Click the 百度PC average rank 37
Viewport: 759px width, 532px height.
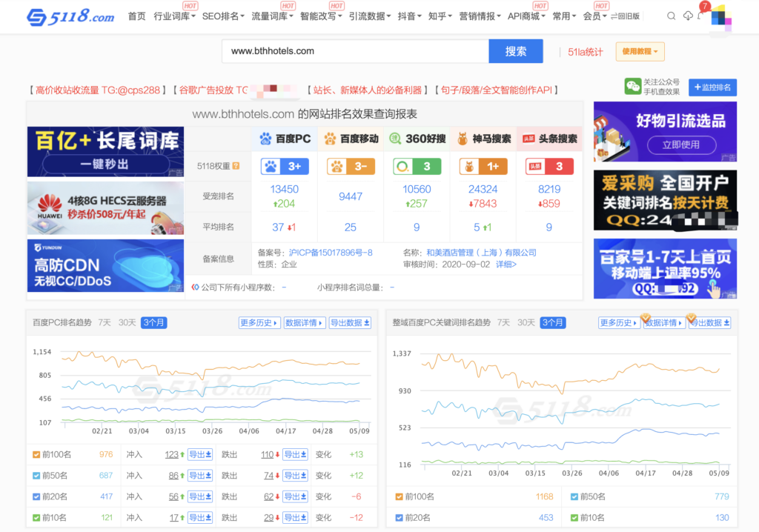[278, 227]
